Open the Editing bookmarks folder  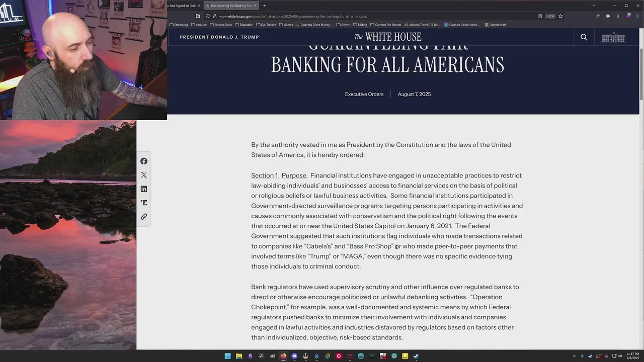pyautogui.click(x=360, y=25)
